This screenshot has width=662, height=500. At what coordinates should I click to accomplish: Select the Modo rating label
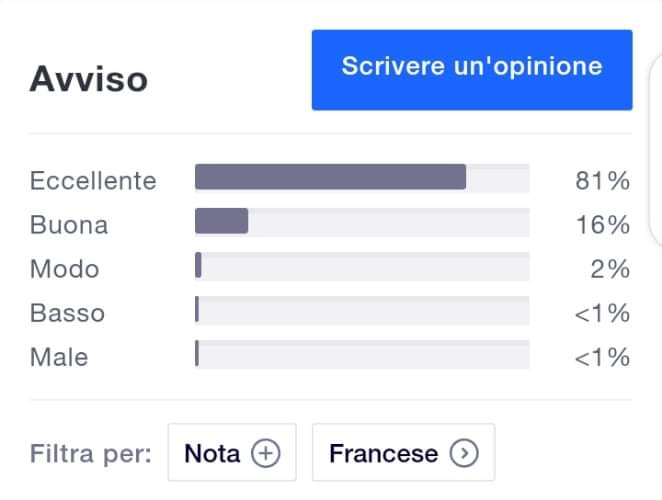click(x=64, y=269)
